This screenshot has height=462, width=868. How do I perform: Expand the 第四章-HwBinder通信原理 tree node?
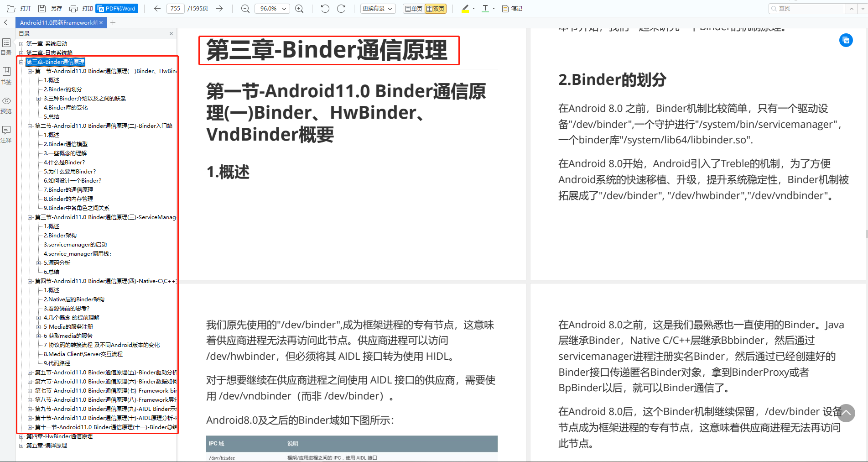tap(21, 436)
